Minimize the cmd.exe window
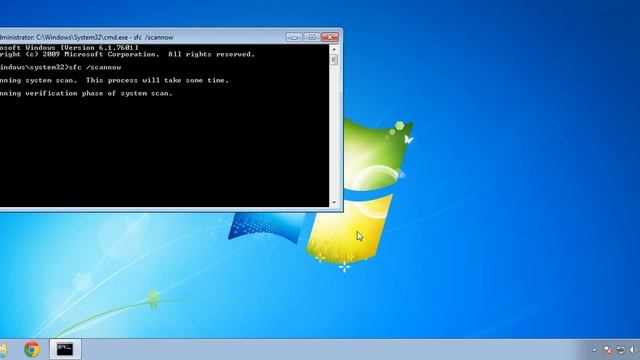Viewport: 640px width, 360px height. click(x=294, y=37)
